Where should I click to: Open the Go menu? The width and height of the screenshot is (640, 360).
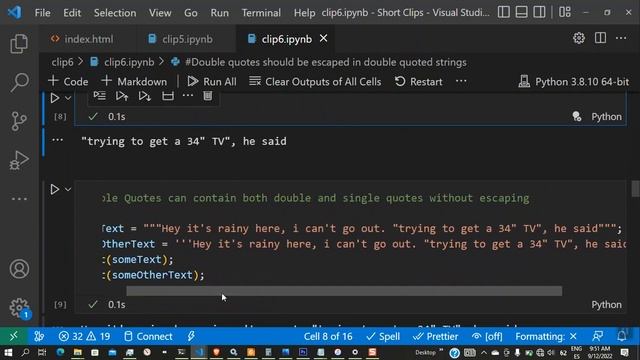tap(191, 13)
